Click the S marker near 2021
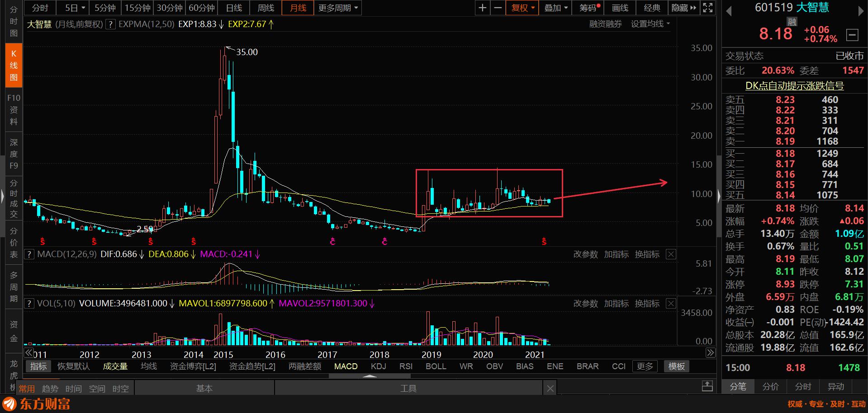Viewport: 868px width, 413px height. coord(544,242)
